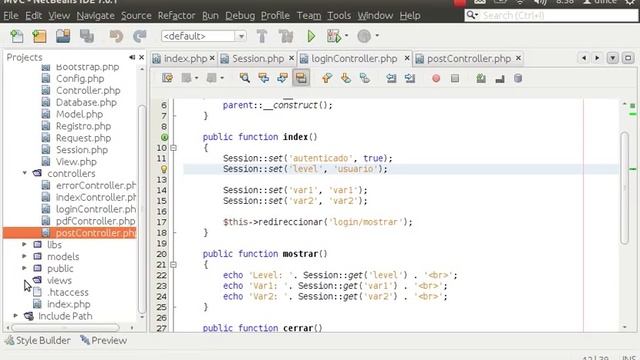Click the Find Selection magnifier icon

tap(244, 78)
